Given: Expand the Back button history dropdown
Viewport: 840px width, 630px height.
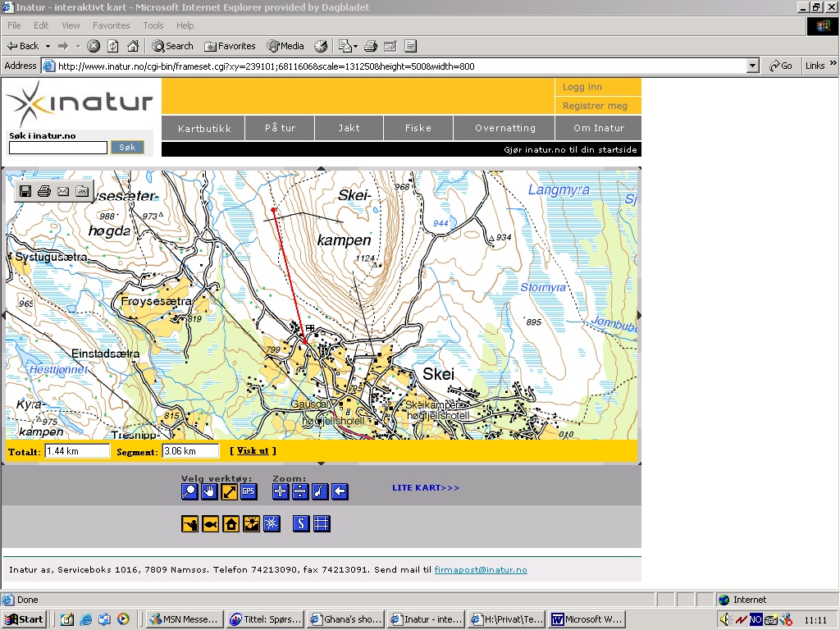Looking at the screenshot, I should pyautogui.click(x=48, y=46).
